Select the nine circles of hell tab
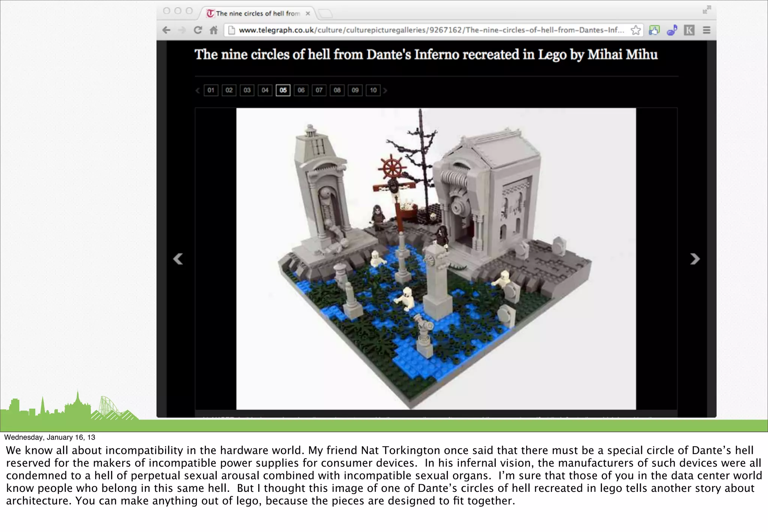The height and width of the screenshot is (532, 768). pyautogui.click(x=258, y=13)
